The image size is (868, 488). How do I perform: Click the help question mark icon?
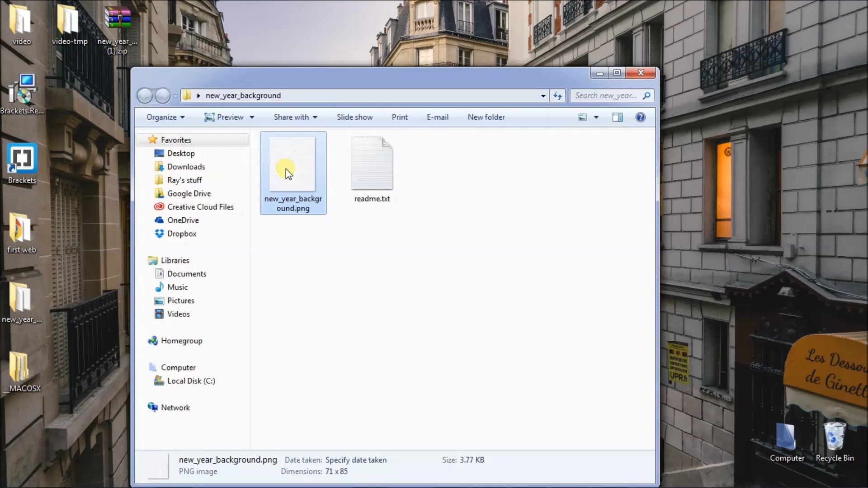coord(640,117)
